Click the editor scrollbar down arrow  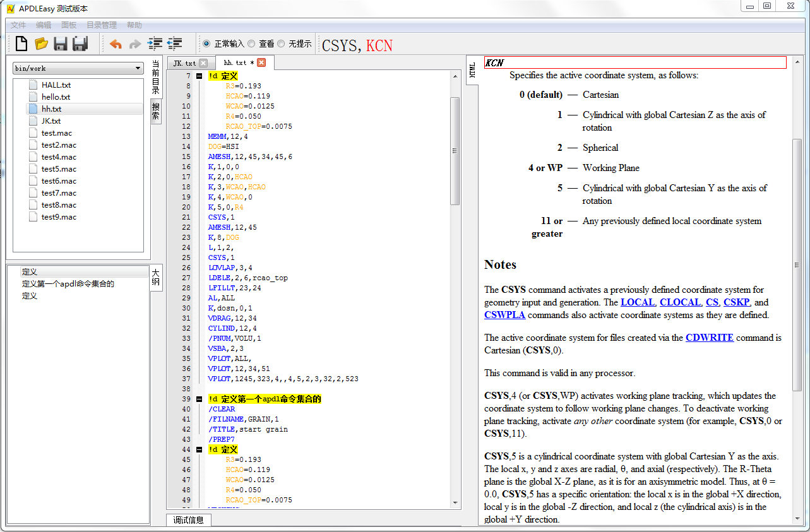pos(455,502)
